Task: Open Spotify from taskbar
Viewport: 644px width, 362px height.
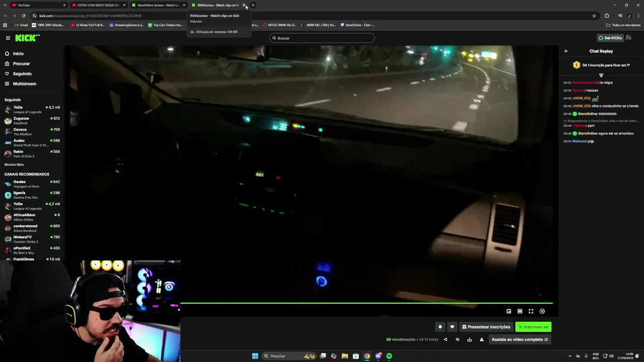Action: click(389, 356)
